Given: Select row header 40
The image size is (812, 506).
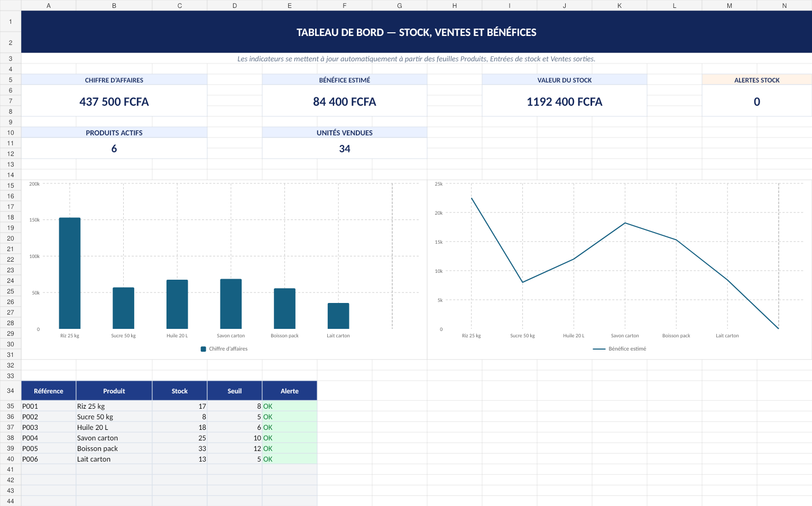Looking at the screenshot, I should [x=11, y=459].
